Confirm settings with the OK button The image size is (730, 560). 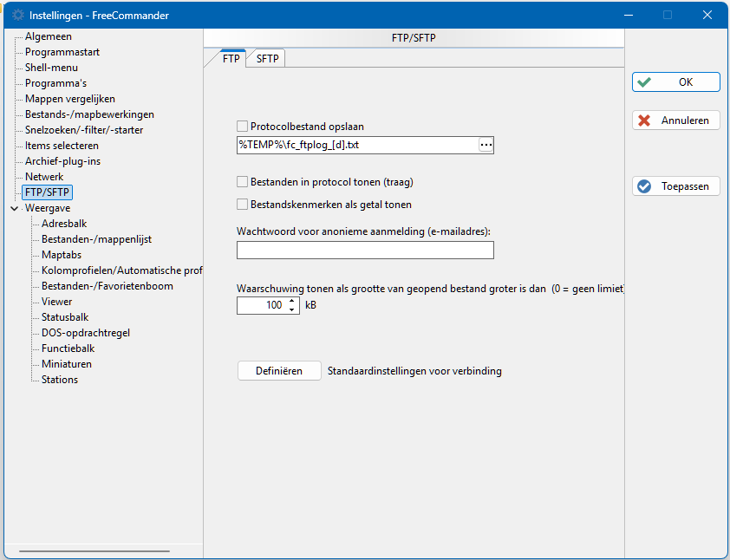tap(676, 82)
